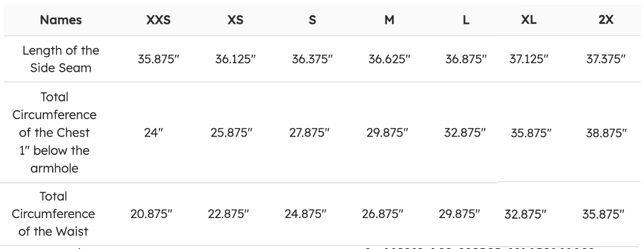The image size is (644, 249).
Task: Select the 24.875" waist cell
Action: 305,214
